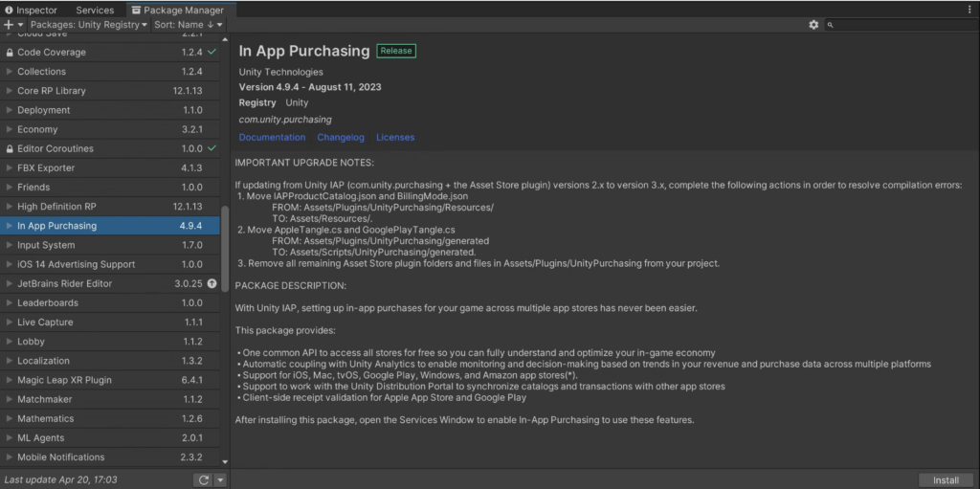Open the Licenses link
The width and height of the screenshot is (980, 489).
click(x=395, y=137)
